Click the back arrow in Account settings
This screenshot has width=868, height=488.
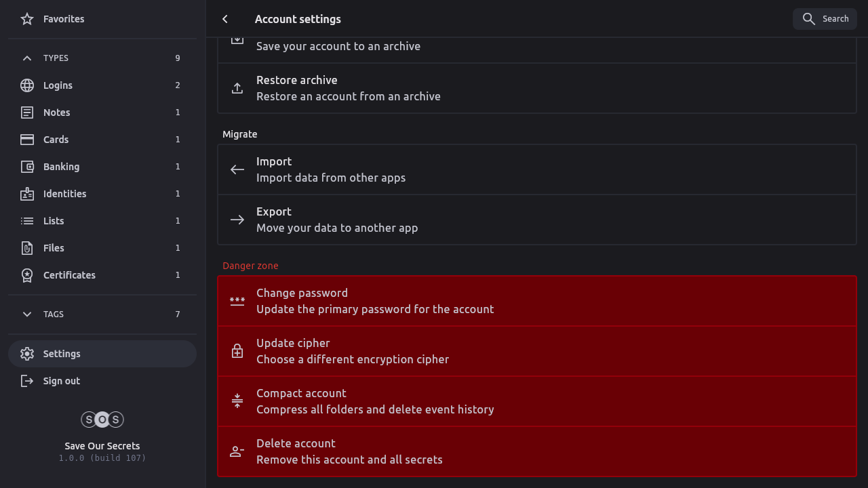click(225, 19)
